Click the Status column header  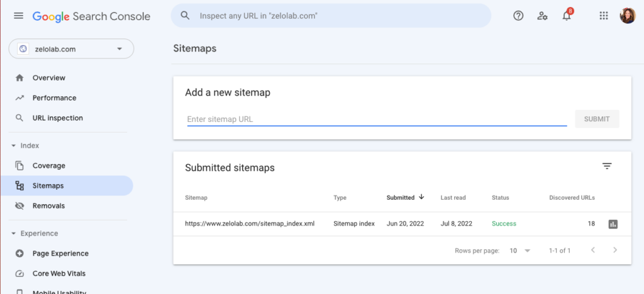tap(500, 198)
